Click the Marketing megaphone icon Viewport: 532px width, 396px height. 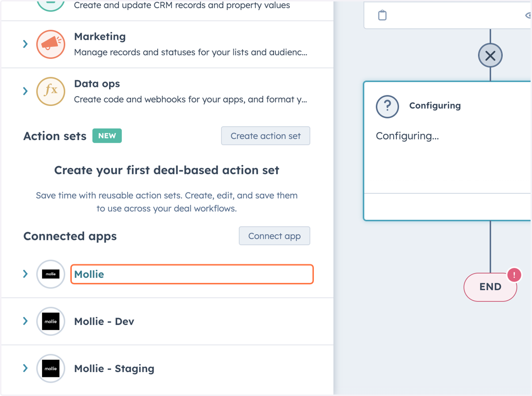[51, 44]
